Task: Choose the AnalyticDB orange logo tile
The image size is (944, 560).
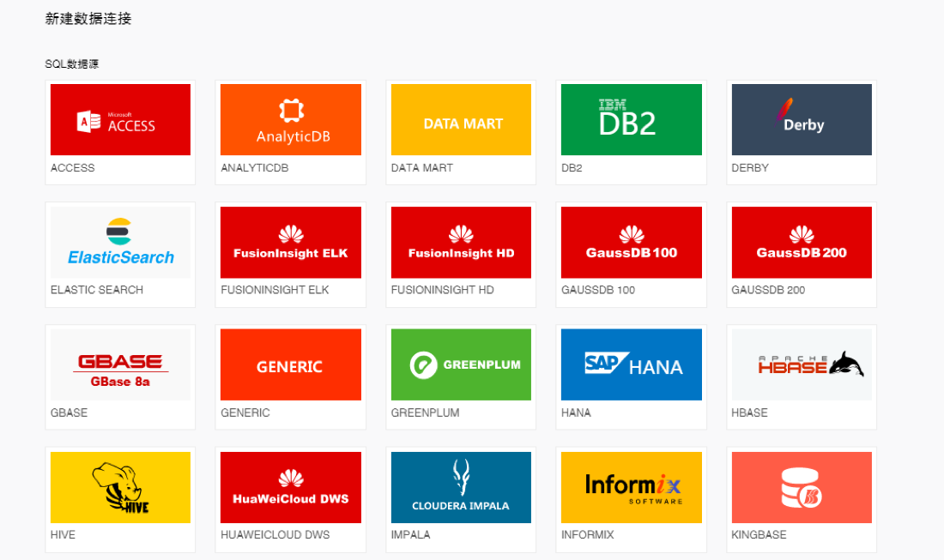Action: tap(291, 120)
